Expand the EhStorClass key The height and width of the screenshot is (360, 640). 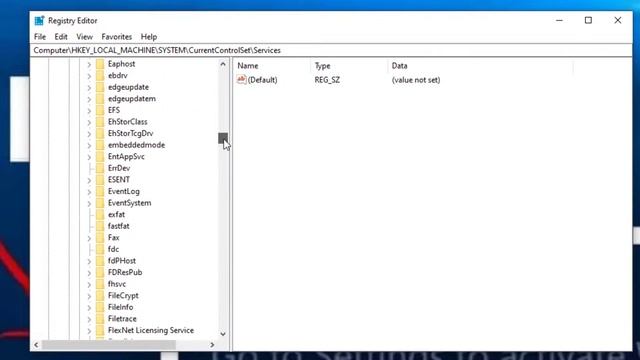click(x=89, y=122)
